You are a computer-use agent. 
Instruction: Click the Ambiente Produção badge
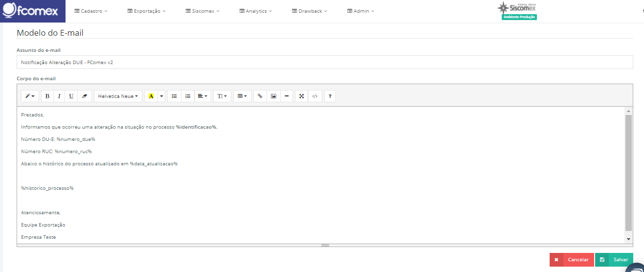[x=519, y=17]
